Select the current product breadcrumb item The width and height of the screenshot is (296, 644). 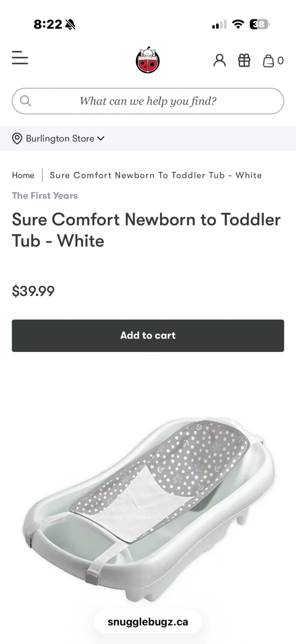point(156,175)
